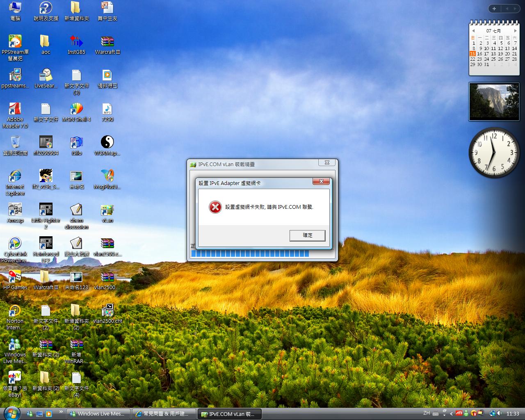Select the CyberLink PowerCinema shortcut
The height and width of the screenshot is (420, 525).
[x=15, y=250]
